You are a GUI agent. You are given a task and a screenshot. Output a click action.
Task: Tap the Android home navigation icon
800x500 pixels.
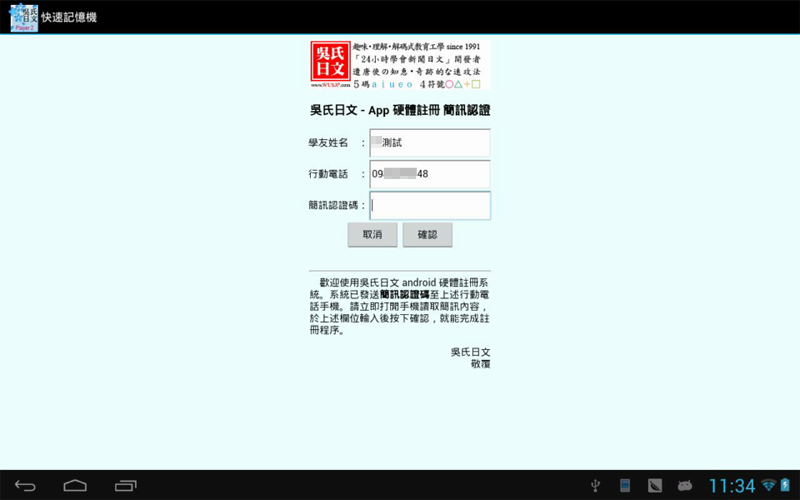click(75, 485)
